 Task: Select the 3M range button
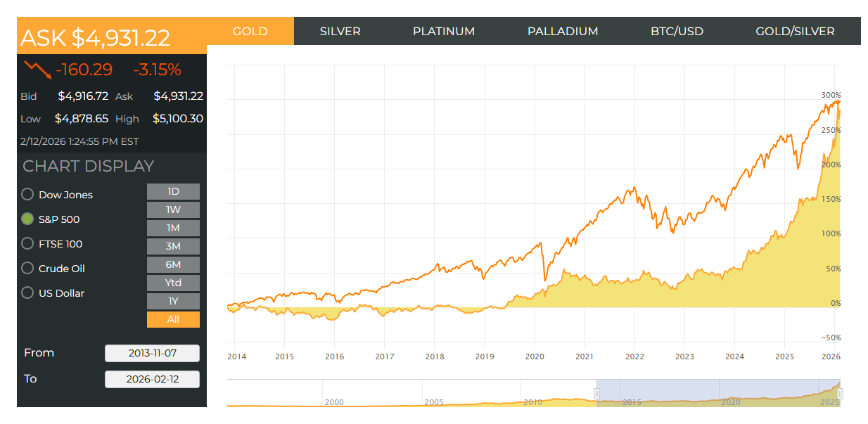click(x=173, y=247)
